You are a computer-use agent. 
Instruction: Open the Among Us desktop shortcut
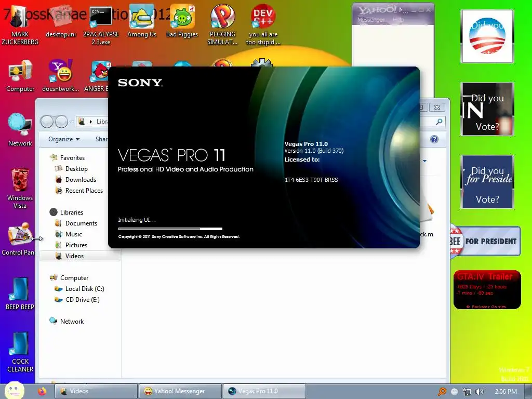[142, 21]
